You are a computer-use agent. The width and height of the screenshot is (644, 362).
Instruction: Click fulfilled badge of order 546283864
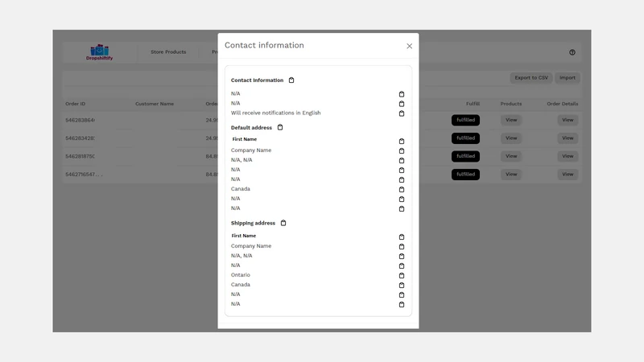pos(465,120)
